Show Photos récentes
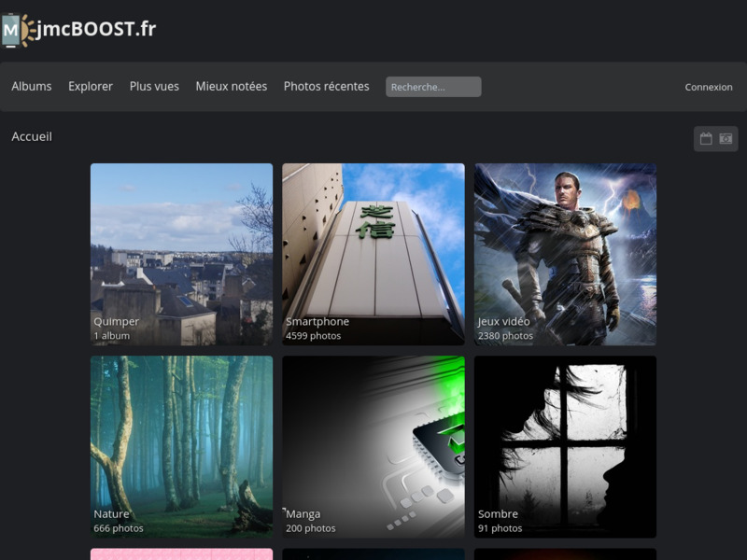The width and height of the screenshot is (747, 560). click(326, 87)
